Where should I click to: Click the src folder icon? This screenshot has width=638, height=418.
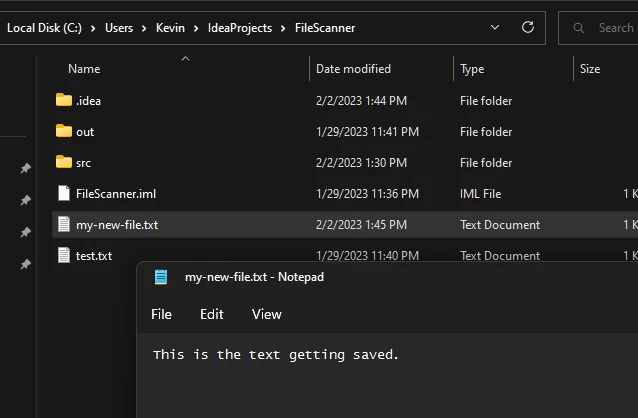click(x=64, y=162)
